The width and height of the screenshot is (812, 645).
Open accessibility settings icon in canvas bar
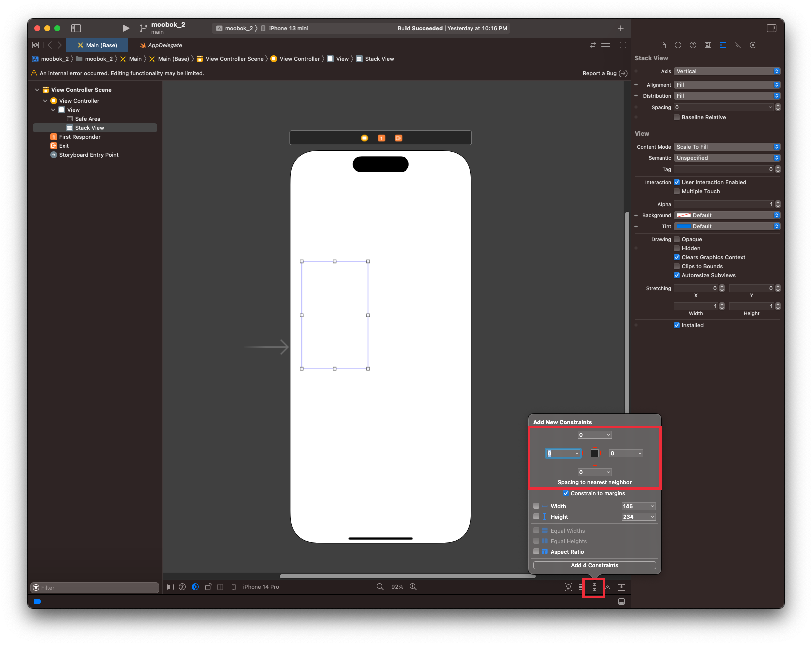[x=182, y=587]
